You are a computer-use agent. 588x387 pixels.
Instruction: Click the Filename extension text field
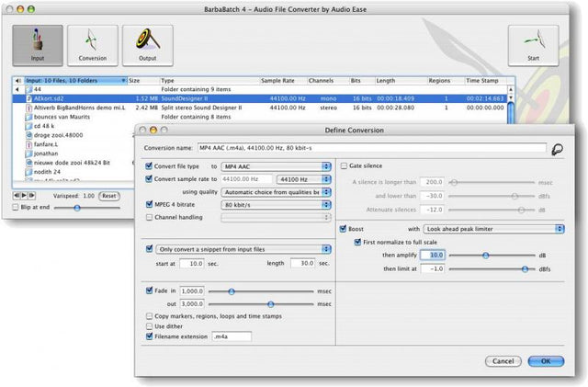[231, 337]
